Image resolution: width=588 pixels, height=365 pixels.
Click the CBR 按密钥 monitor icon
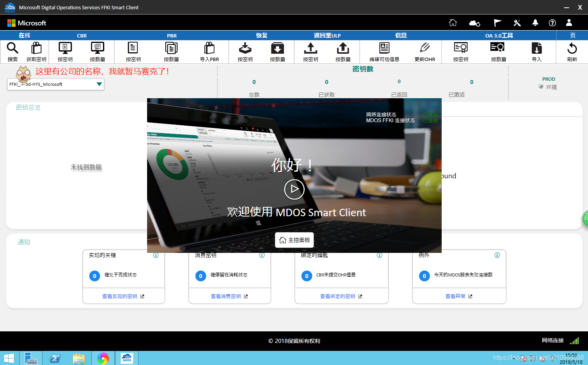65,48
